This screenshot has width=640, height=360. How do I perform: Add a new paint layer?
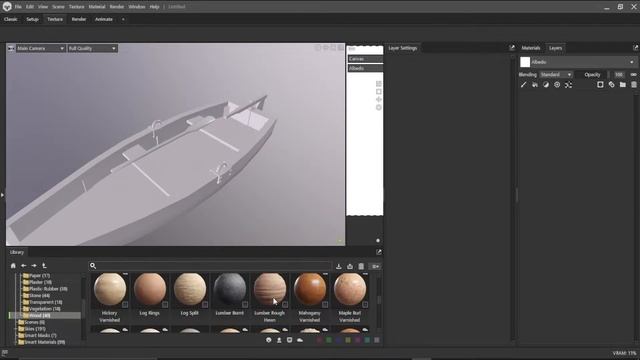[x=524, y=84]
